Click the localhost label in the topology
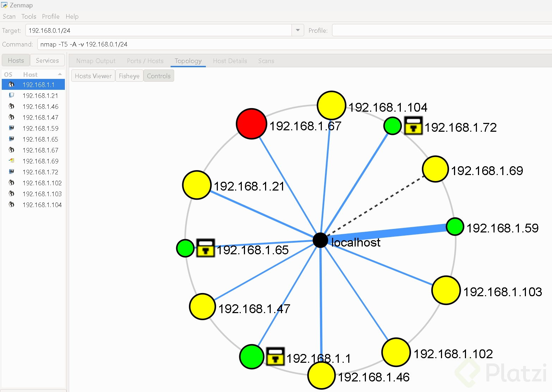 [x=356, y=242]
